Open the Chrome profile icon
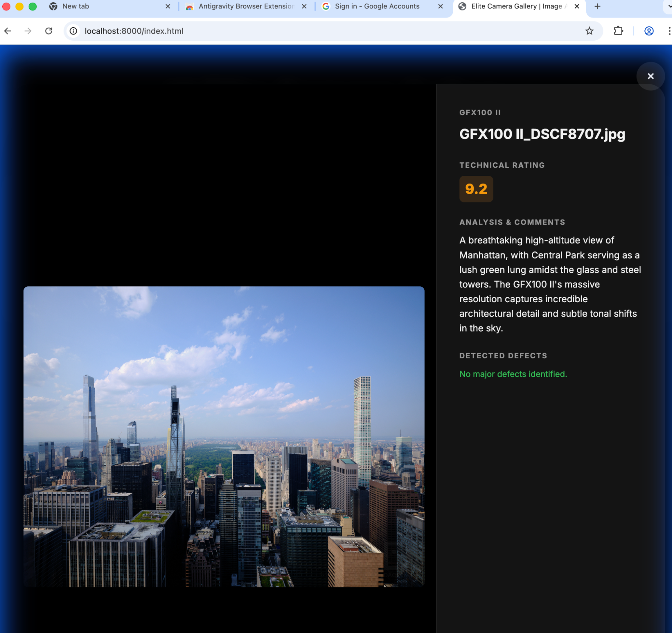 648,31
